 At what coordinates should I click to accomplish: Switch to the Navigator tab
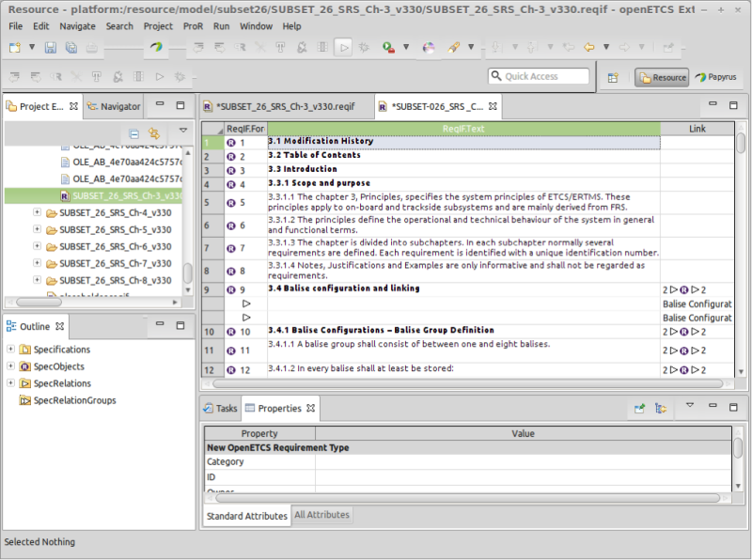(x=114, y=106)
